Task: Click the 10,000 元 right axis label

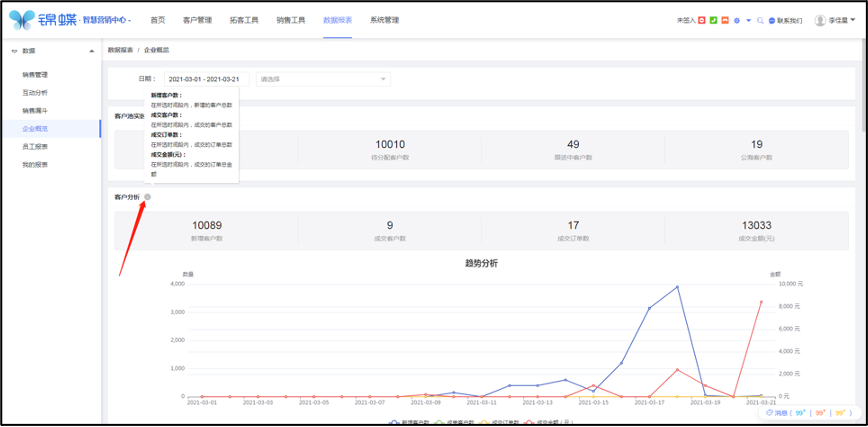Action: click(790, 284)
